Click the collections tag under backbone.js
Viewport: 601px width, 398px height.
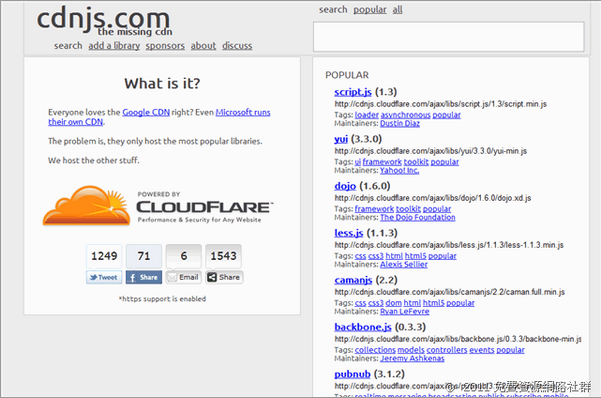tap(375, 350)
